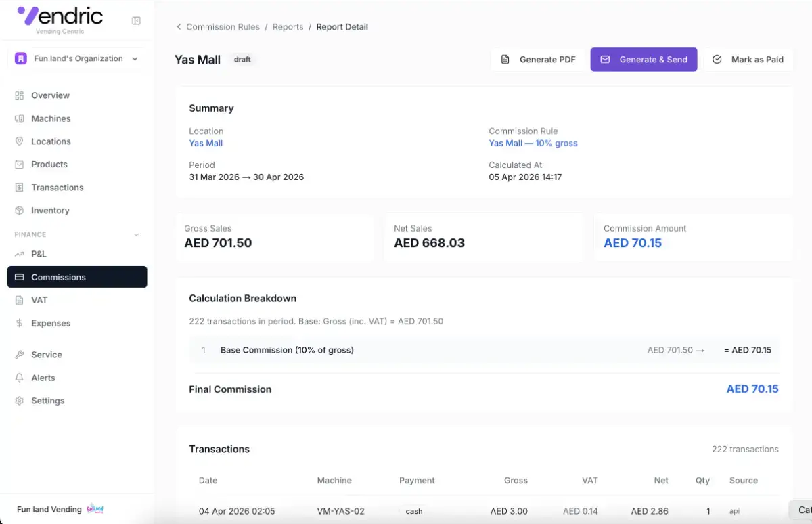This screenshot has width=812, height=524.
Task: Open the Alerts bell icon
Action: pyautogui.click(x=20, y=378)
